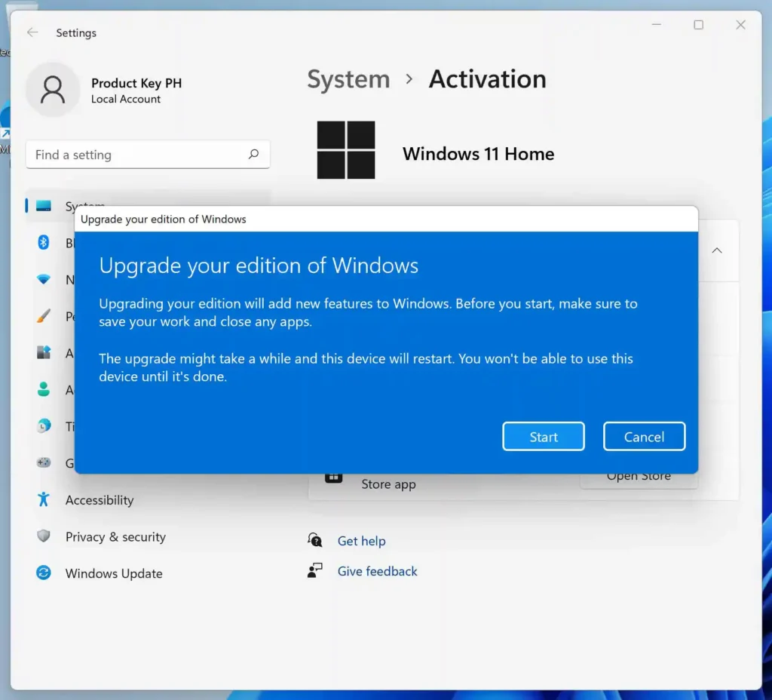This screenshot has width=772, height=700.
Task: Click the search magnifier icon
Action: pyautogui.click(x=253, y=154)
